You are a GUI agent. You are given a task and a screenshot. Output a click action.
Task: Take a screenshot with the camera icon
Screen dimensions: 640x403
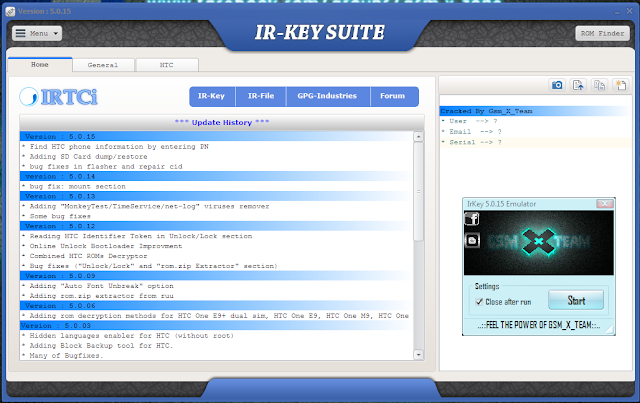click(557, 85)
